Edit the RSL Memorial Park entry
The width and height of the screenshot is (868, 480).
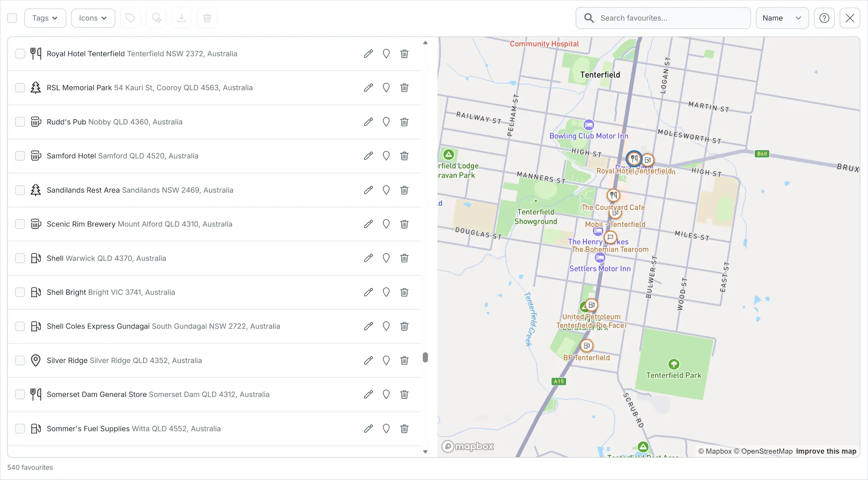(x=368, y=88)
